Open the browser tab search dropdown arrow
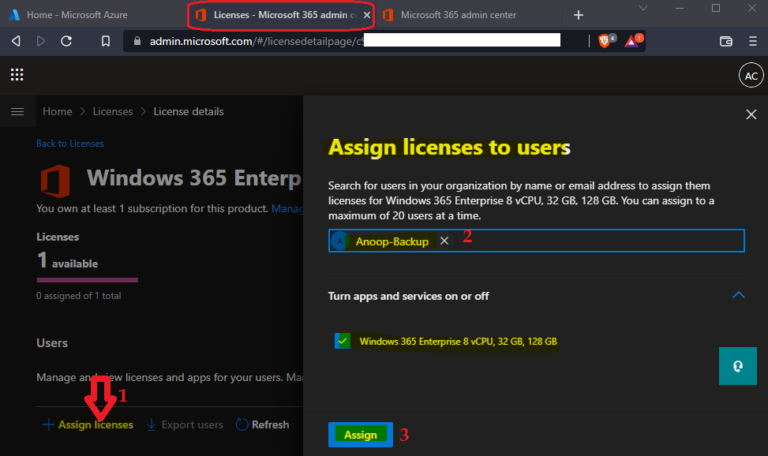This screenshot has width=768, height=456. pyautogui.click(x=643, y=8)
